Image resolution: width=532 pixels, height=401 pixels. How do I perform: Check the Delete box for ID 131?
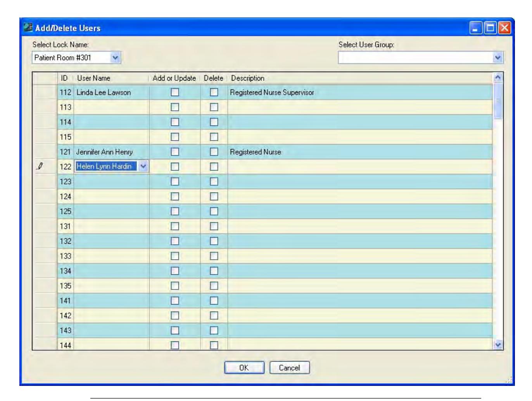[214, 226]
